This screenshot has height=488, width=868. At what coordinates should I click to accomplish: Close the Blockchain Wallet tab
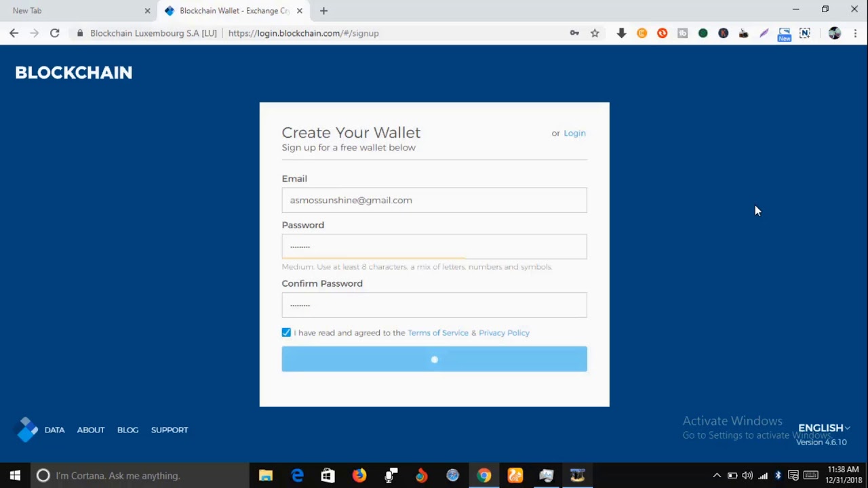coord(299,11)
